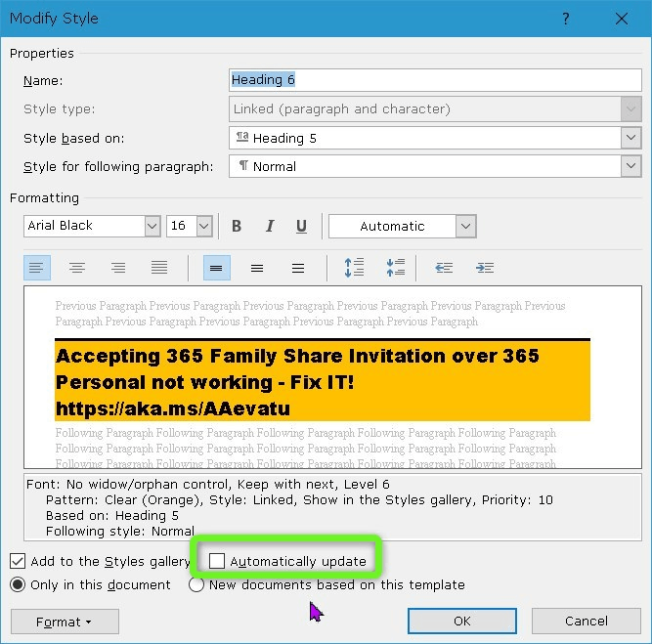The height and width of the screenshot is (644, 652).
Task: Click 'Following style: Normal' description line
Action: click(x=120, y=531)
